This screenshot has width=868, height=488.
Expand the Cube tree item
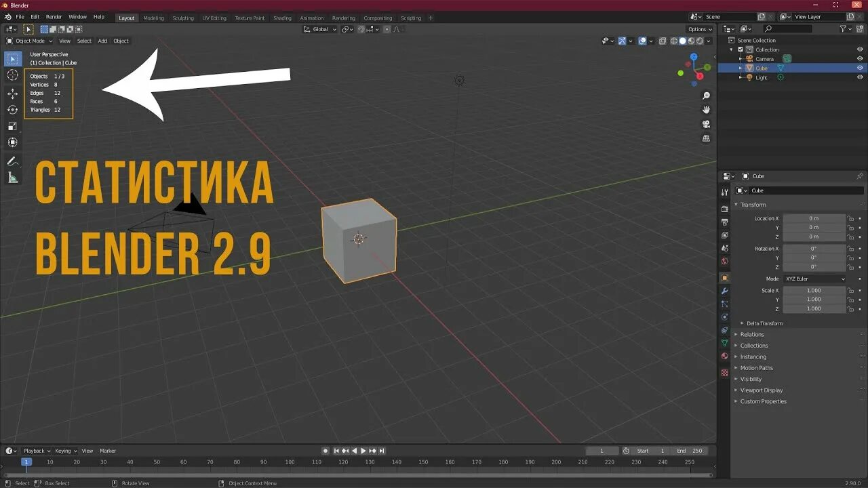point(741,68)
